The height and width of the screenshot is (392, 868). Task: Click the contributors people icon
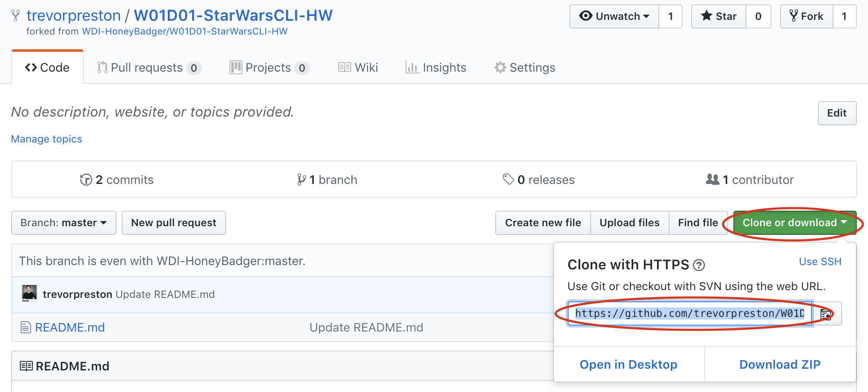[x=713, y=179]
